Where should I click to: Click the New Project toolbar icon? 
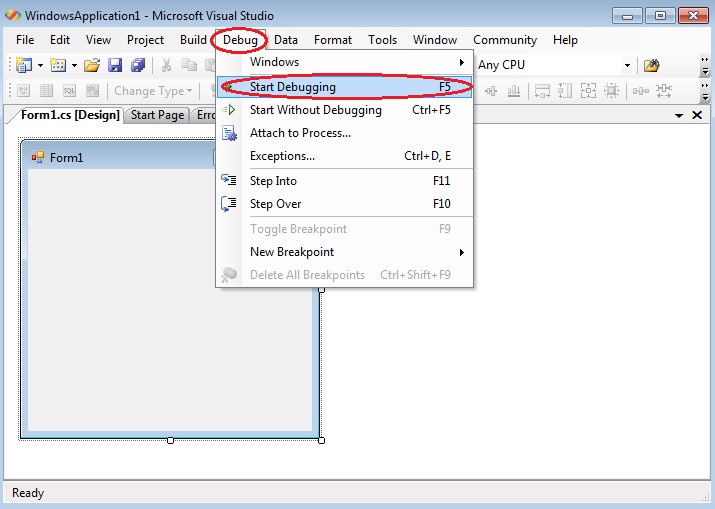(24, 65)
